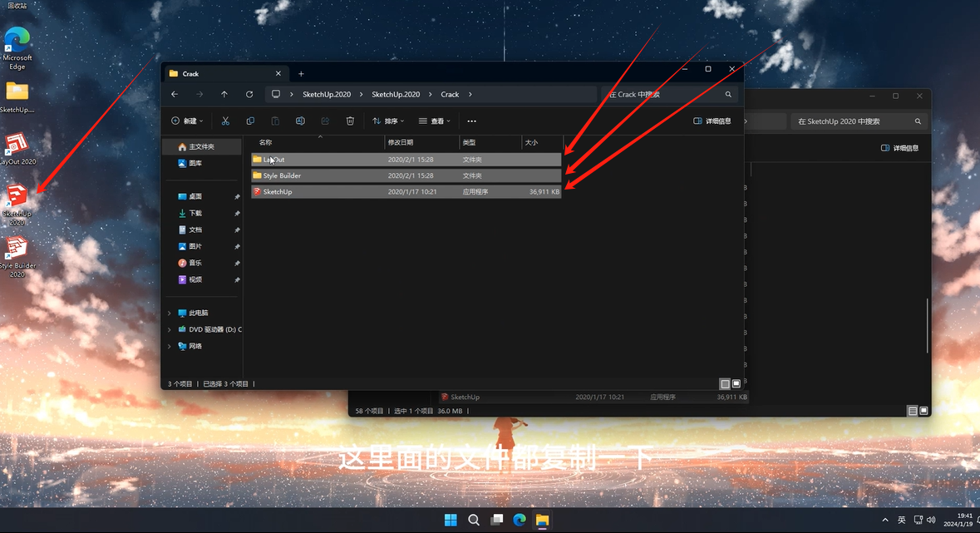The width and height of the screenshot is (980, 533).
Task: Select 主文件夹 in sidebar
Action: [x=202, y=146]
